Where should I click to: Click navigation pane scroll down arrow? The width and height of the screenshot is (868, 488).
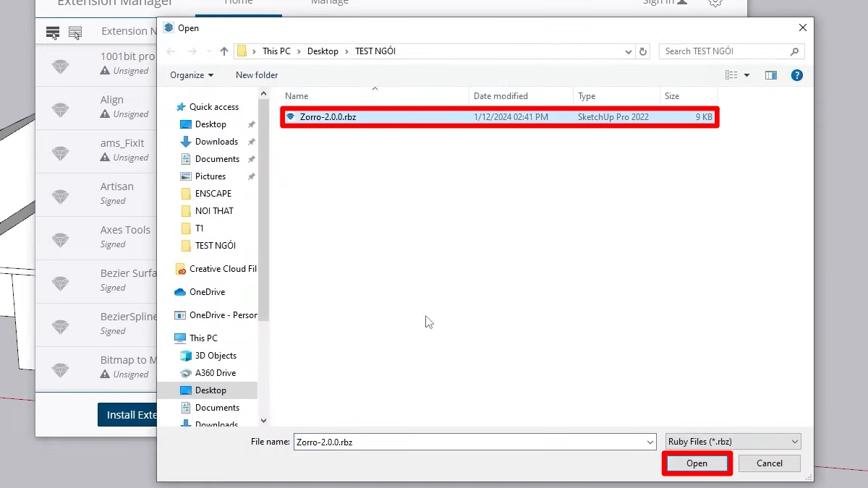tap(263, 421)
